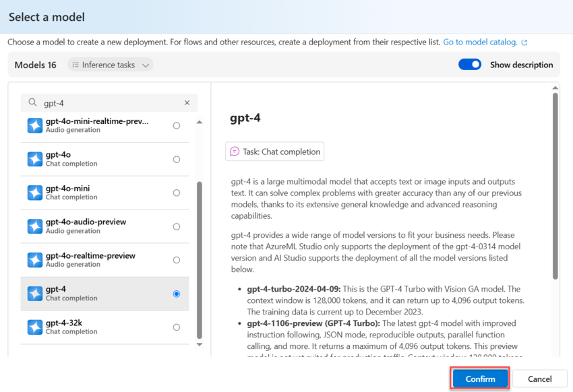Open the Inference tasks filter dropdown

(x=111, y=65)
